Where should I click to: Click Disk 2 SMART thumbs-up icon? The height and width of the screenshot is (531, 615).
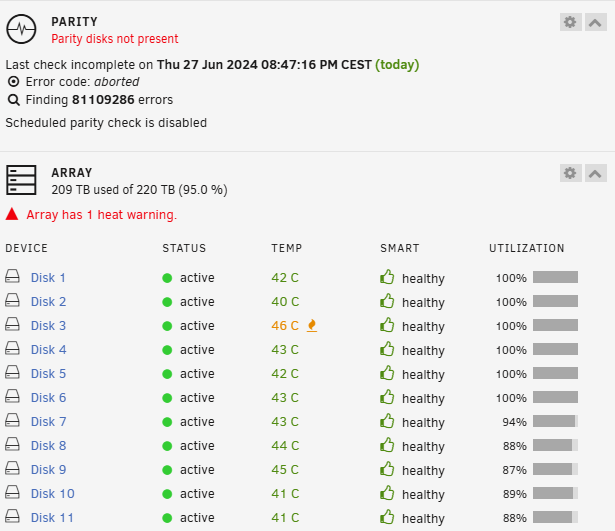coord(387,301)
